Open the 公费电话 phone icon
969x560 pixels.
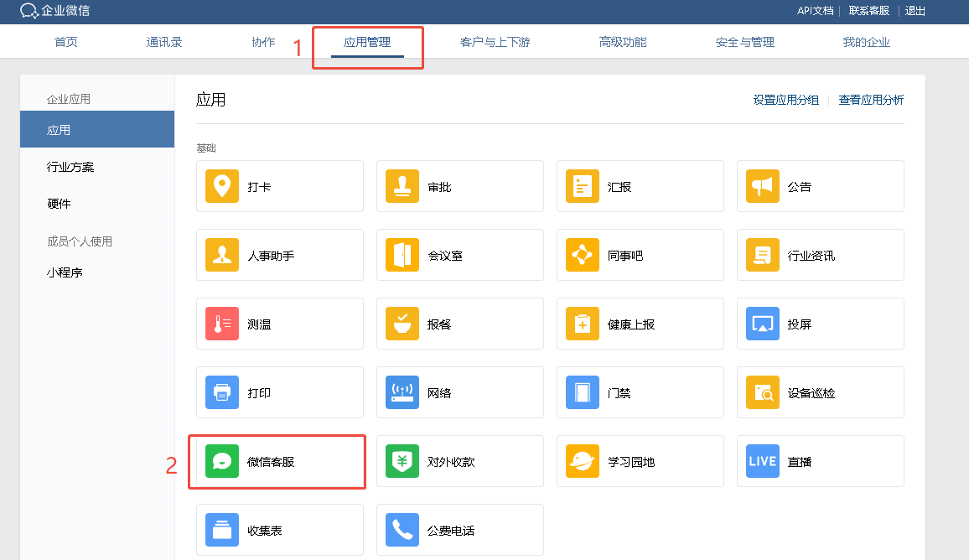(x=402, y=530)
